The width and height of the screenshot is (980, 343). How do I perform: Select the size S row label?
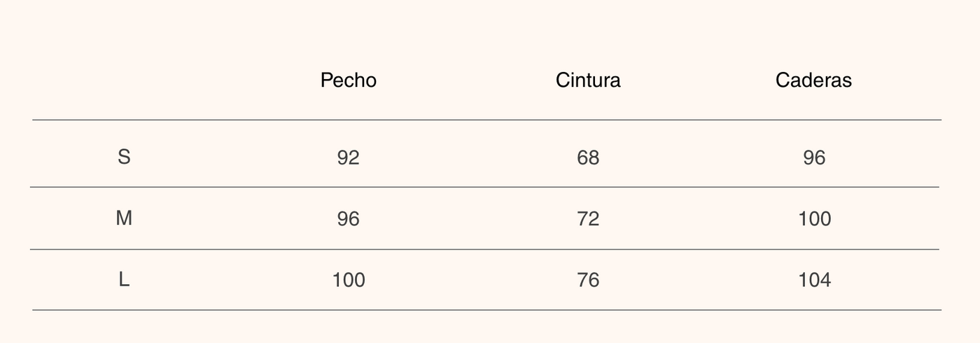124,157
